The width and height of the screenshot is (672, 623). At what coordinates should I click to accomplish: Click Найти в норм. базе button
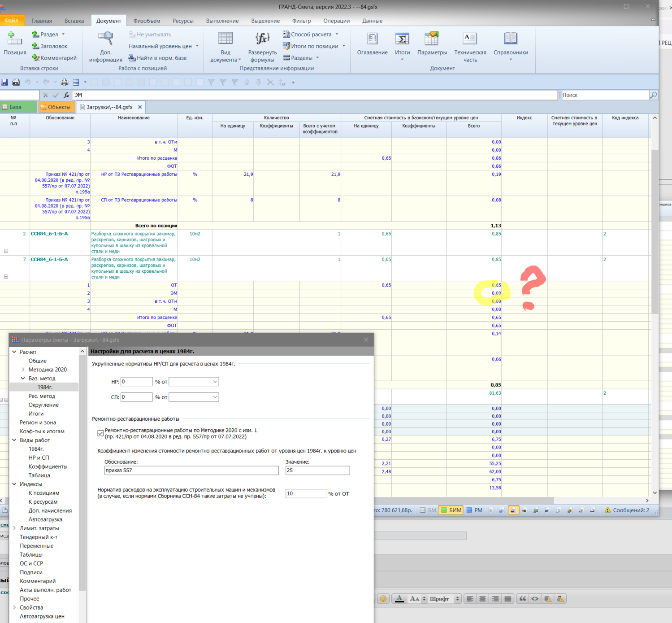click(157, 58)
